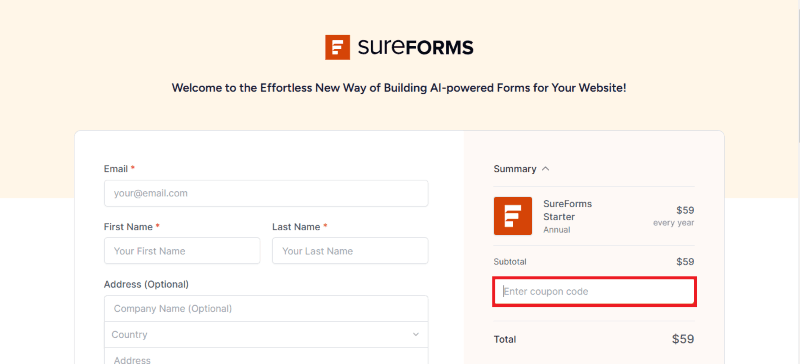This screenshot has height=364, width=800.
Task: Click the Address field below Country
Action: [266, 356]
